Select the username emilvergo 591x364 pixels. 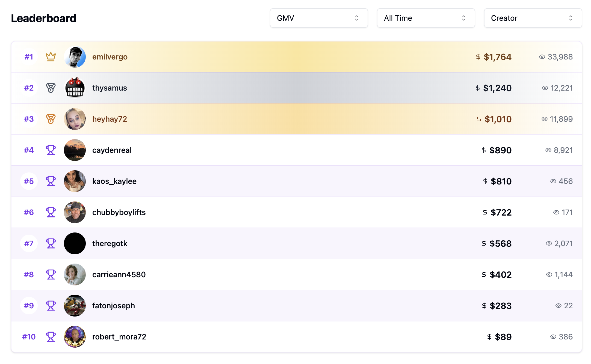pyautogui.click(x=110, y=57)
